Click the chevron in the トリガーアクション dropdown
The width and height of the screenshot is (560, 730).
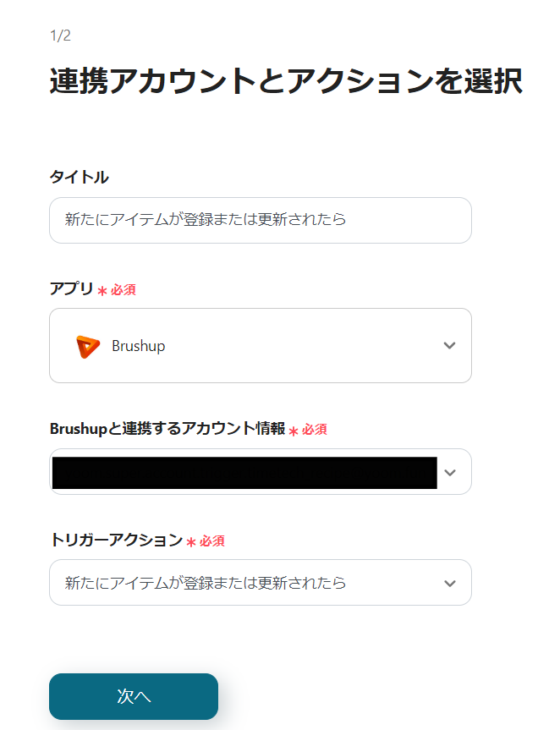[x=450, y=583]
